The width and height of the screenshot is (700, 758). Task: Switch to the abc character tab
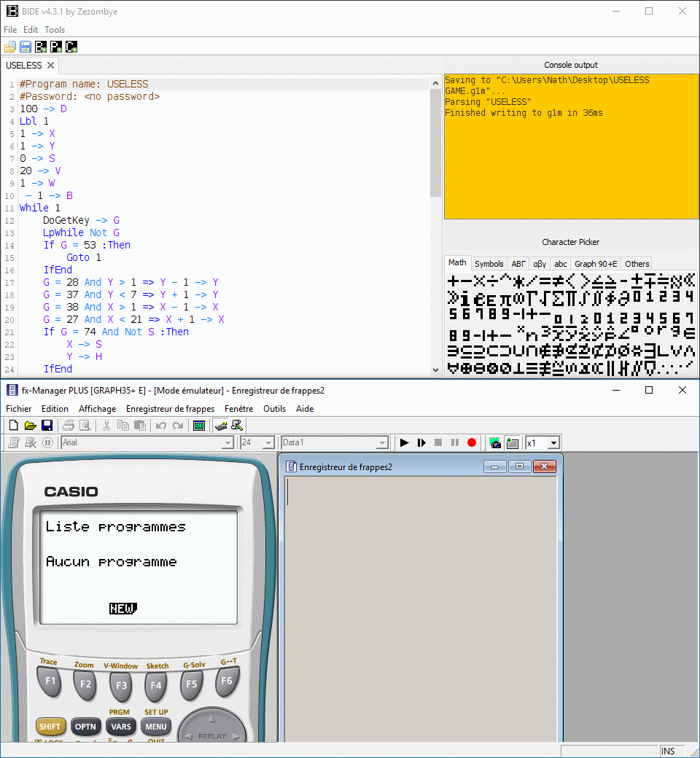click(561, 263)
